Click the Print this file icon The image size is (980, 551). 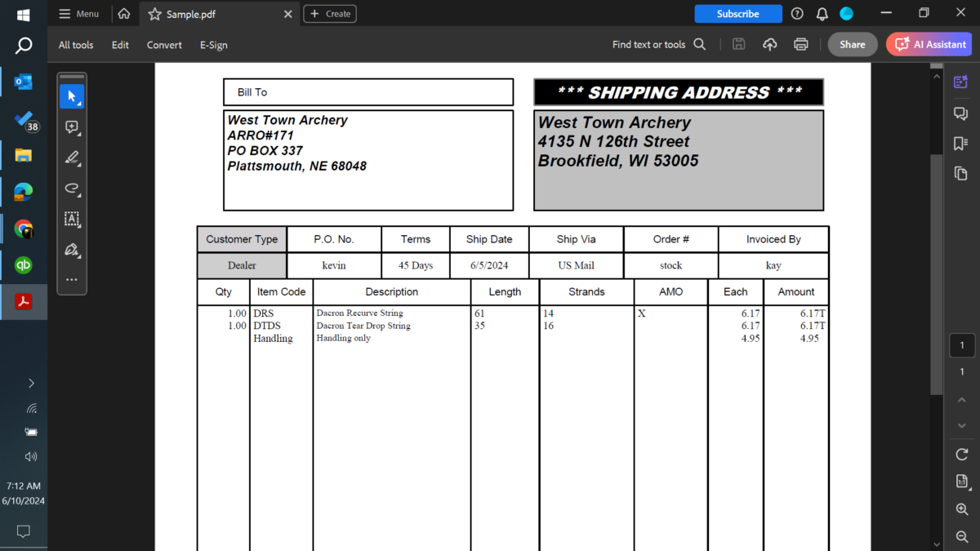(x=800, y=45)
